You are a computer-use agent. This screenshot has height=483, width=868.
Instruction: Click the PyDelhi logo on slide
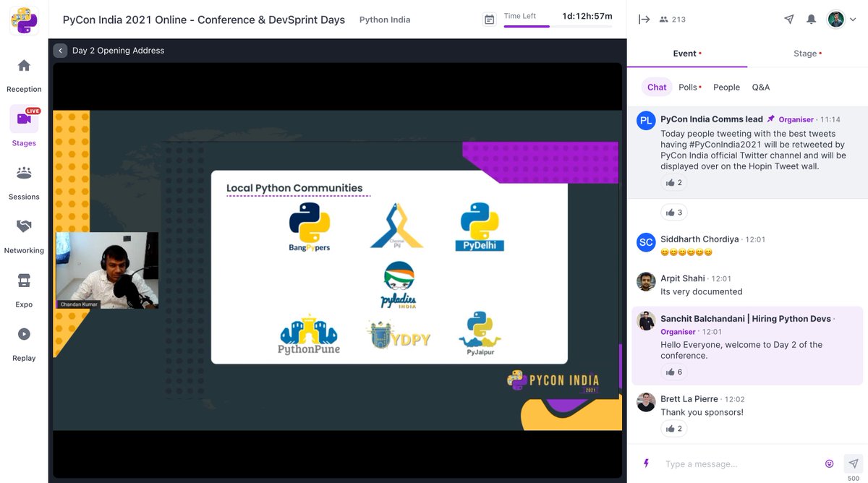pyautogui.click(x=480, y=227)
